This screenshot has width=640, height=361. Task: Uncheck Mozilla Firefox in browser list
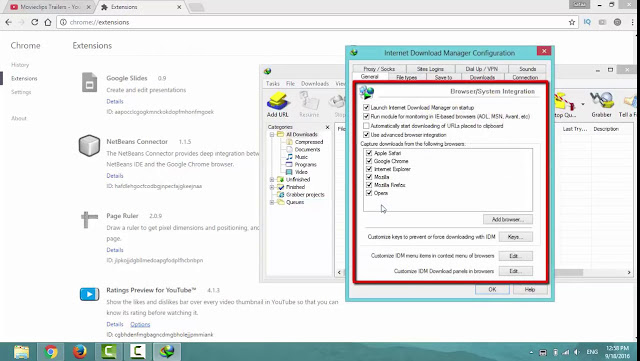(369, 185)
